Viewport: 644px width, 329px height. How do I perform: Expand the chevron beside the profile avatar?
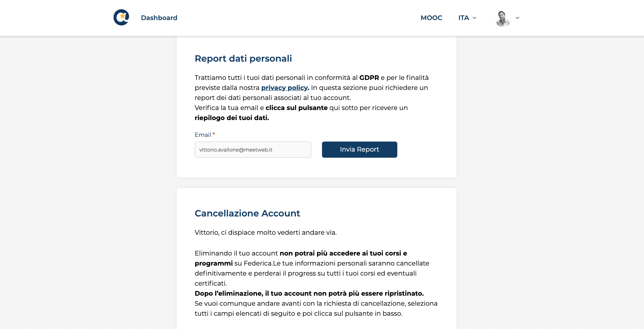click(x=517, y=18)
